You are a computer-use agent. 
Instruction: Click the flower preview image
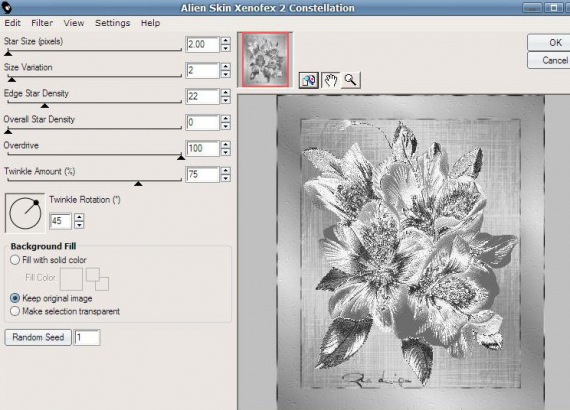point(411,253)
